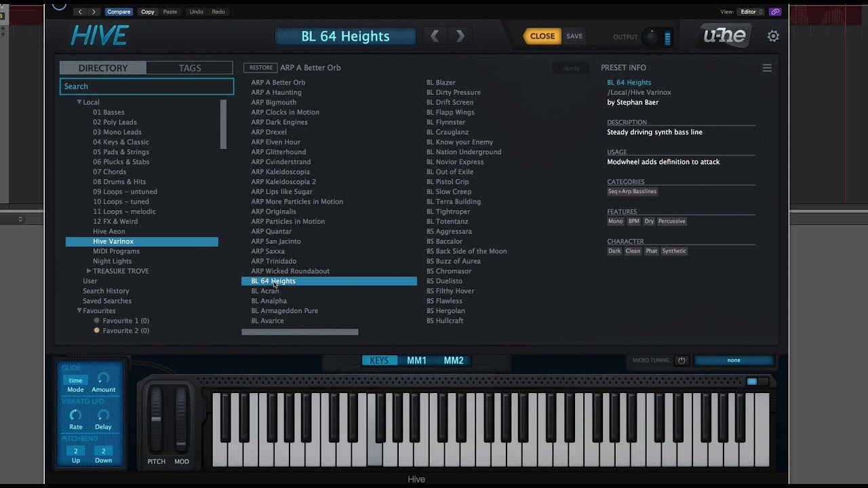Select the BL Armageddon Pure preset

(x=284, y=311)
